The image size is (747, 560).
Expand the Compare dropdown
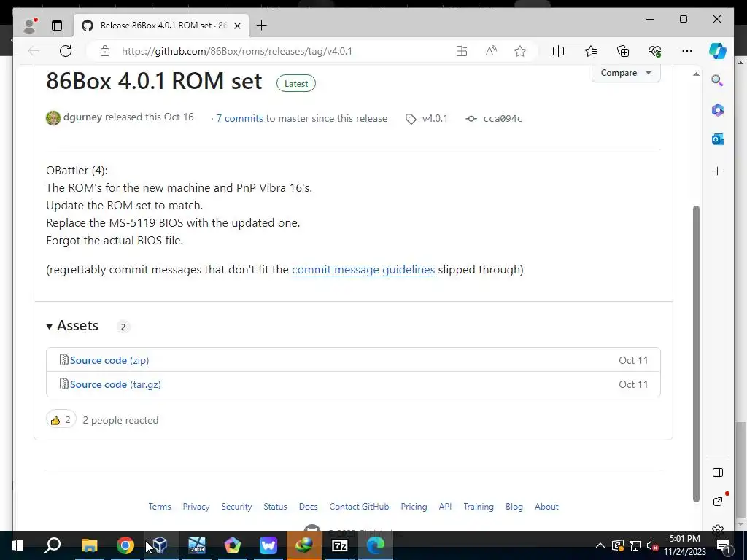pos(626,73)
